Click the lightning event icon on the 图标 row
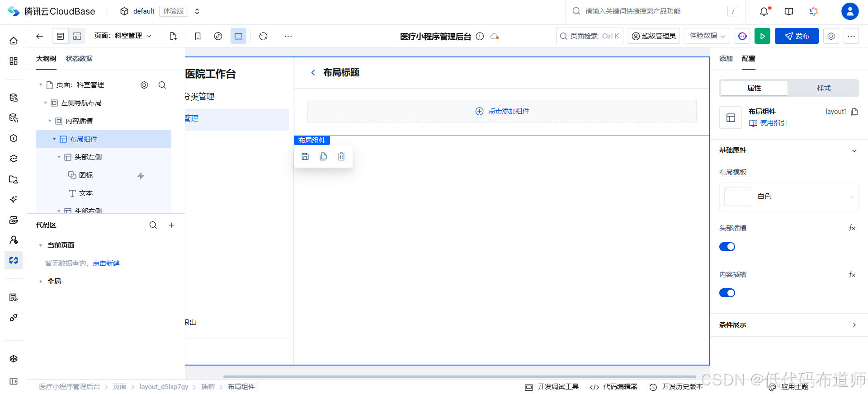 pyautogui.click(x=141, y=176)
